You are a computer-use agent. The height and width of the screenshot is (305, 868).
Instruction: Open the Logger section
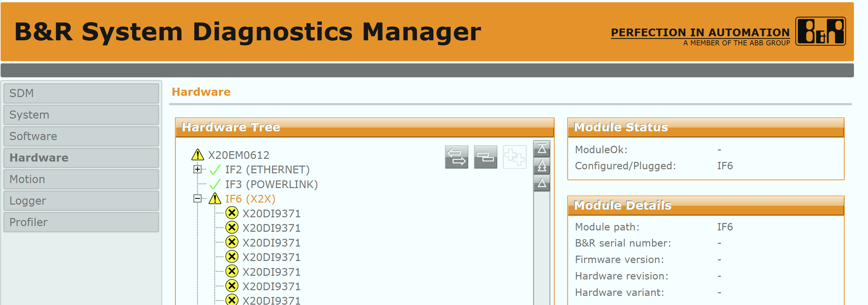[81, 201]
